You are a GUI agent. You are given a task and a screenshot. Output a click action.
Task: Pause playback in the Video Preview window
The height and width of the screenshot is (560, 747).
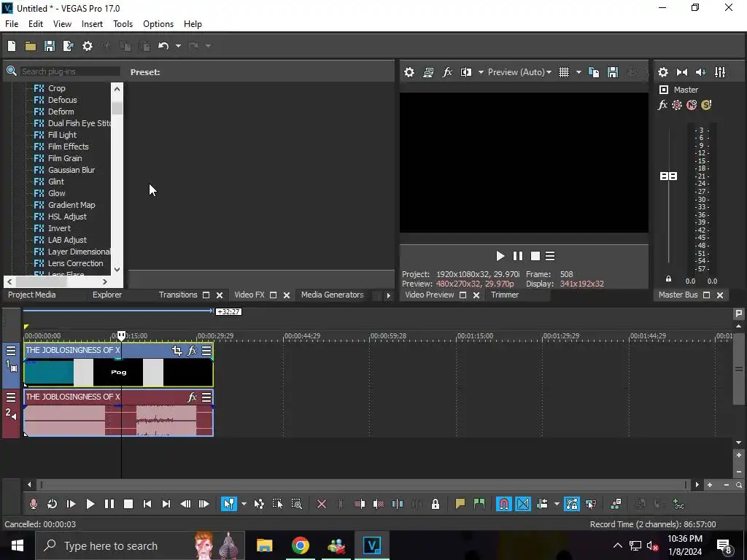tap(518, 256)
